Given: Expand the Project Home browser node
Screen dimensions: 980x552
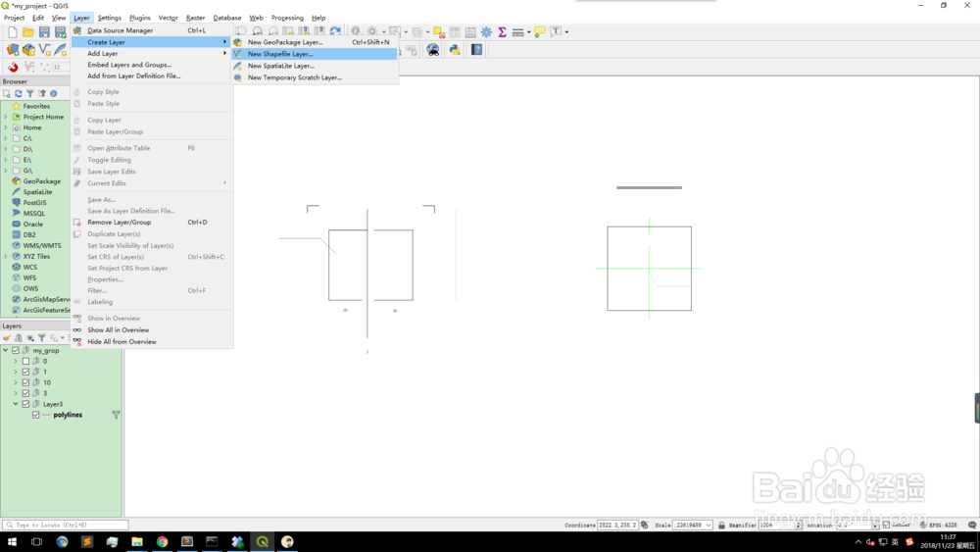Looking at the screenshot, I should point(6,117).
